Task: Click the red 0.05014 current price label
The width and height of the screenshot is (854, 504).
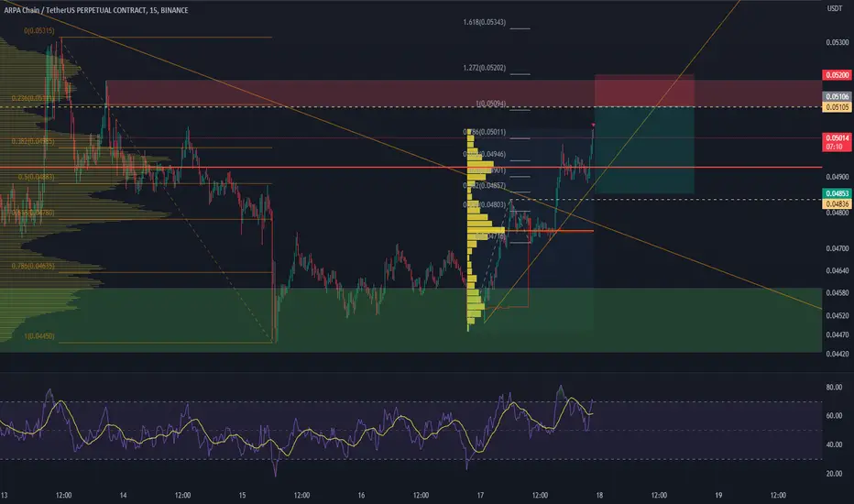Action: click(x=837, y=142)
